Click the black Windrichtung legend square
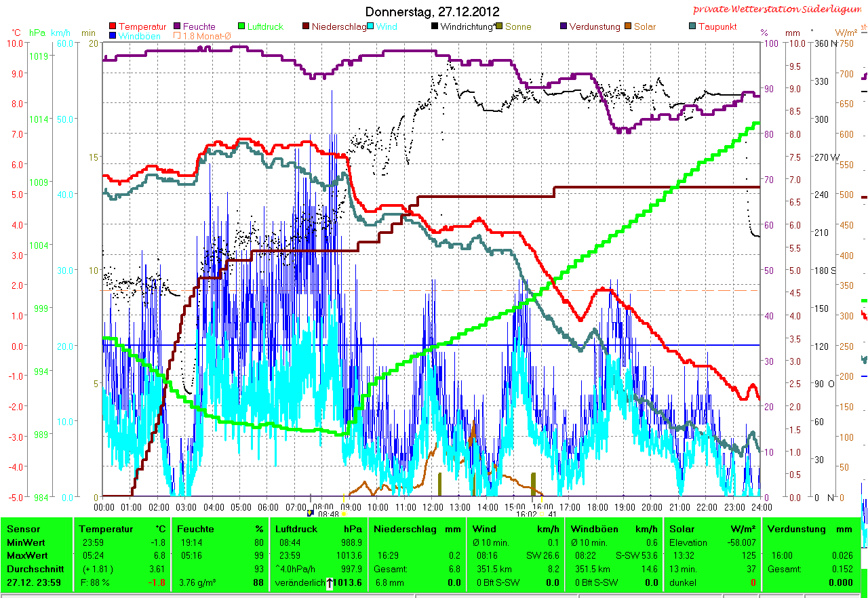The width and height of the screenshot is (868, 598). 435,27
